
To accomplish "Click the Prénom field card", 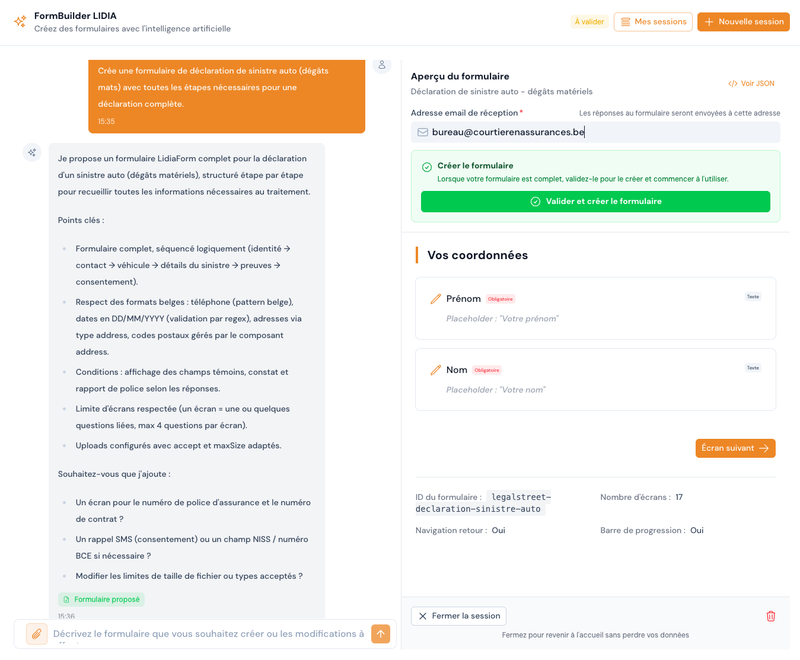I will click(x=595, y=308).
